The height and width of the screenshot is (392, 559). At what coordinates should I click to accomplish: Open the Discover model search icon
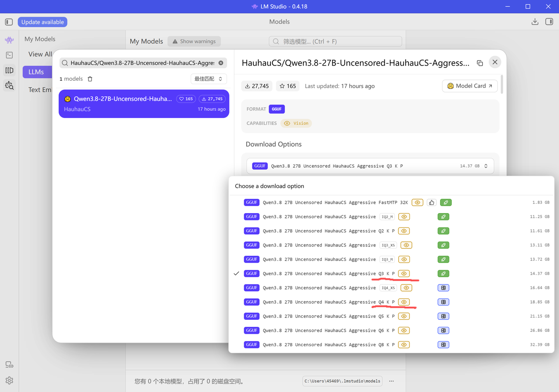[x=9, y=85]
